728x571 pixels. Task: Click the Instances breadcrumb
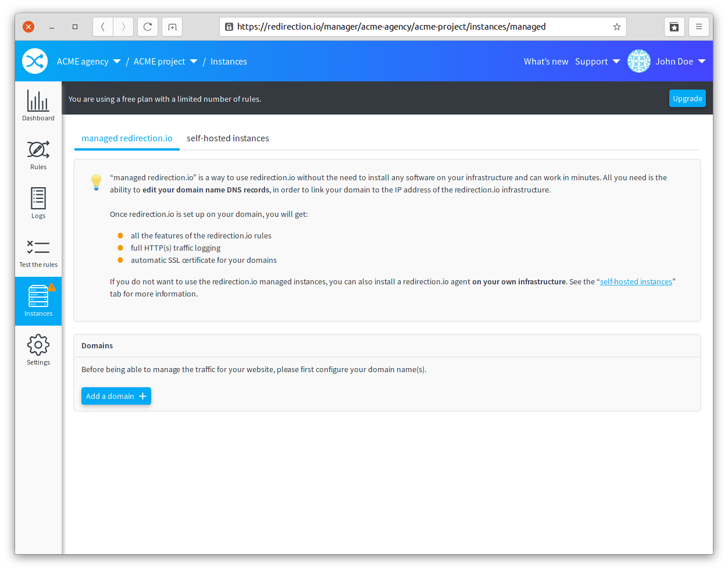tap(229, 62)
